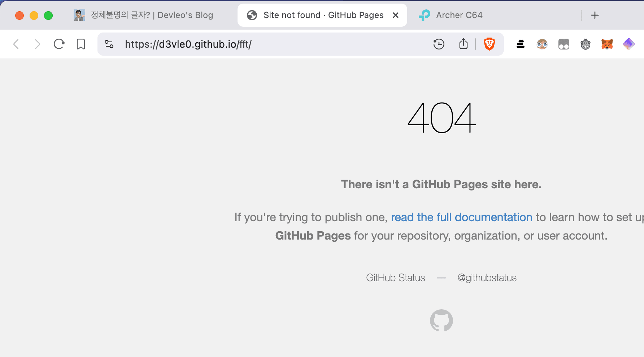644x357 pixels.
Task: Close the browser window with red button
Action: coord(19,16)
